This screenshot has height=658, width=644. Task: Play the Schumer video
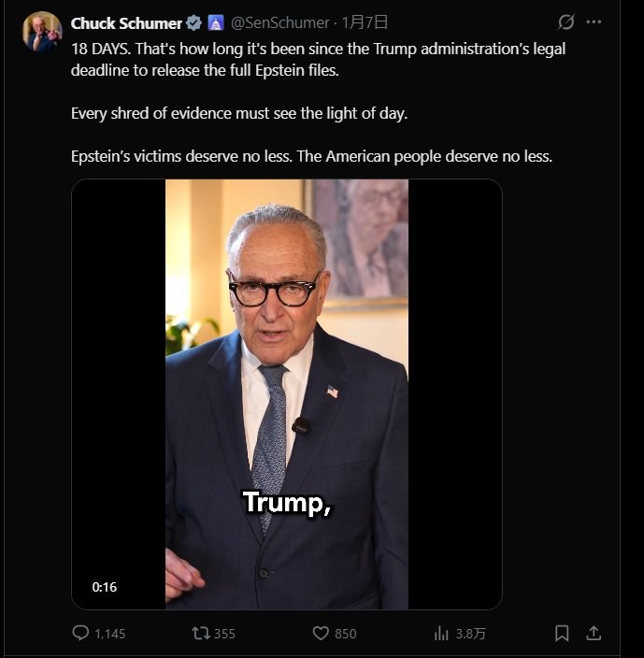[287, 393]
